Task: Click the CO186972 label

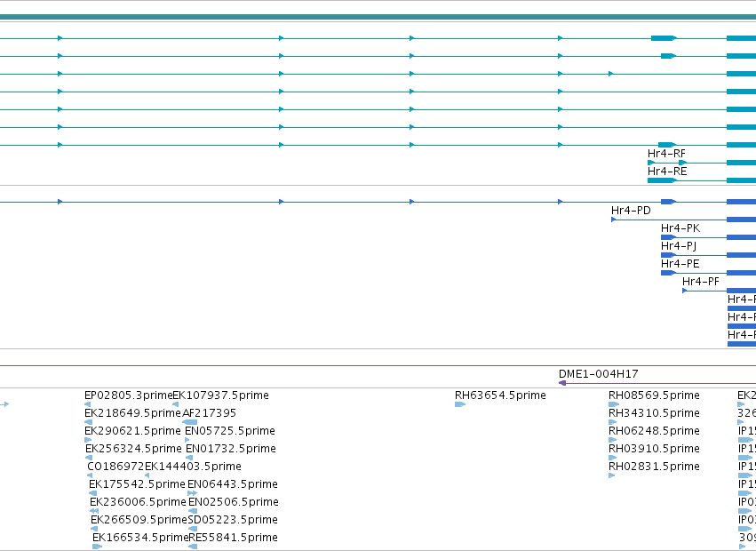Action: coord(115,467)
